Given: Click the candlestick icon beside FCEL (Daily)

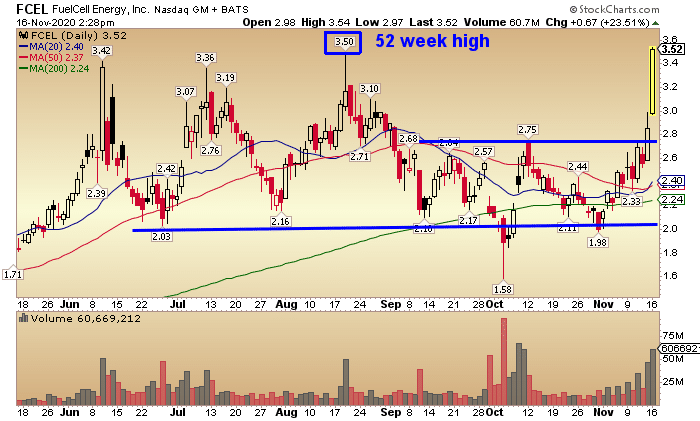Looking at the screenshot, I should pyautogui.click(x=23, y=36).
